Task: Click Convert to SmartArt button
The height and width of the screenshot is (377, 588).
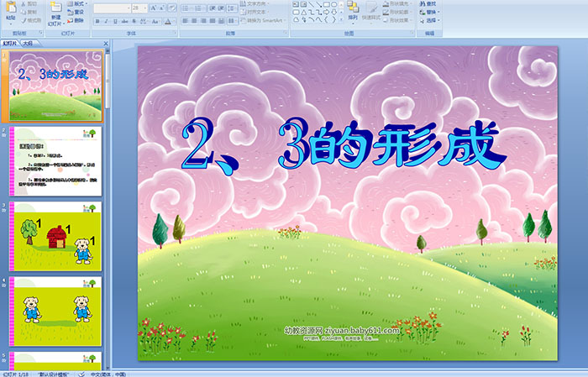Action: click(263, 20)
